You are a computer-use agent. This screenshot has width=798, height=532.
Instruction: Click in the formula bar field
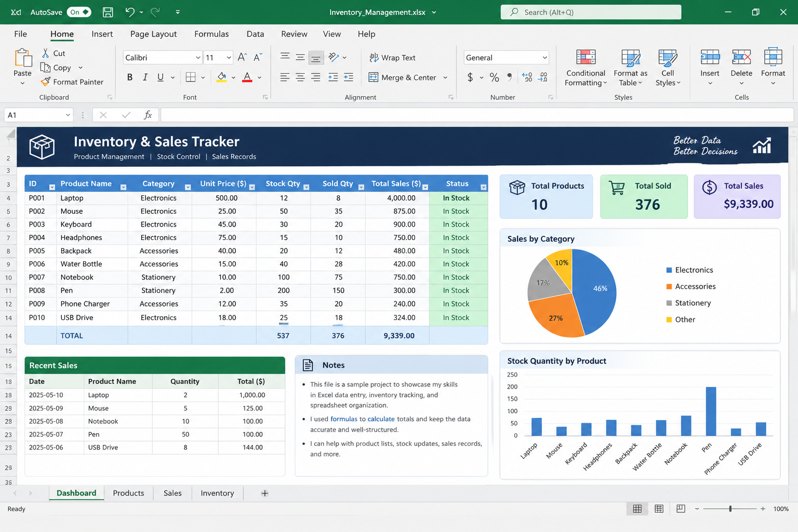pyautogui.click(x=477, y=115)
